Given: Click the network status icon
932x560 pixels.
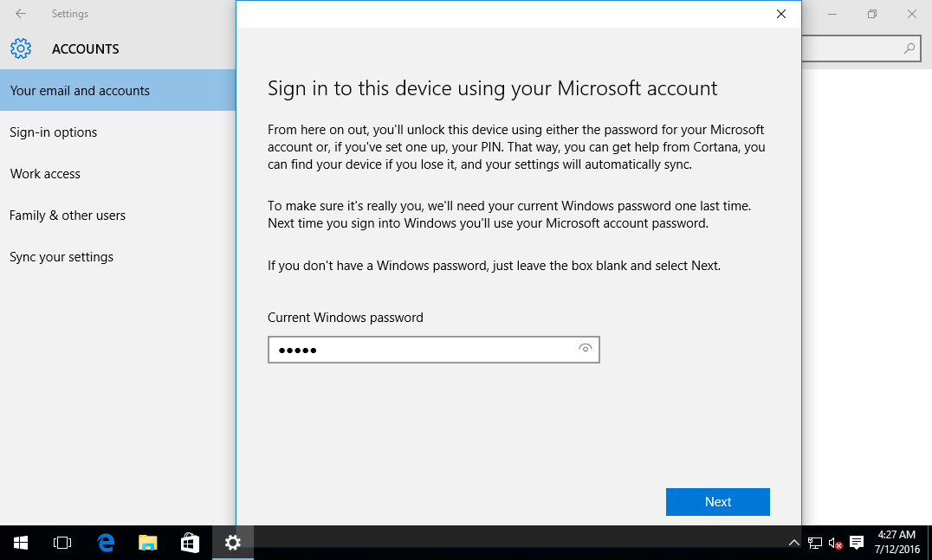Looking at the screenshot, I should point(814,543).
